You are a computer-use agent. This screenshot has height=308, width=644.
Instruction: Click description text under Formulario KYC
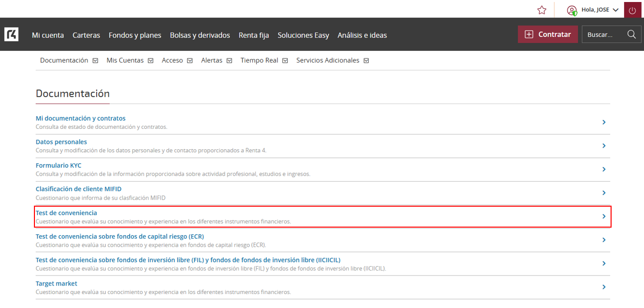(173, 174)
